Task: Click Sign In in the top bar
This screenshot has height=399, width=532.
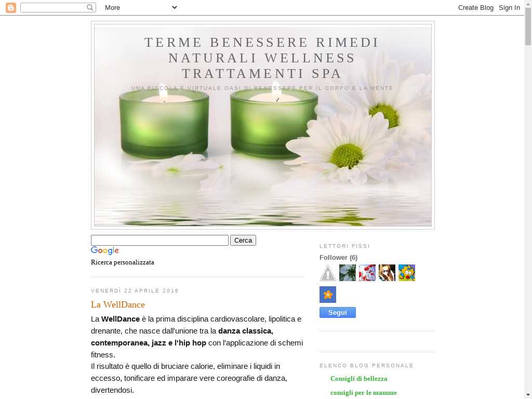Action: tap(509, 7)
